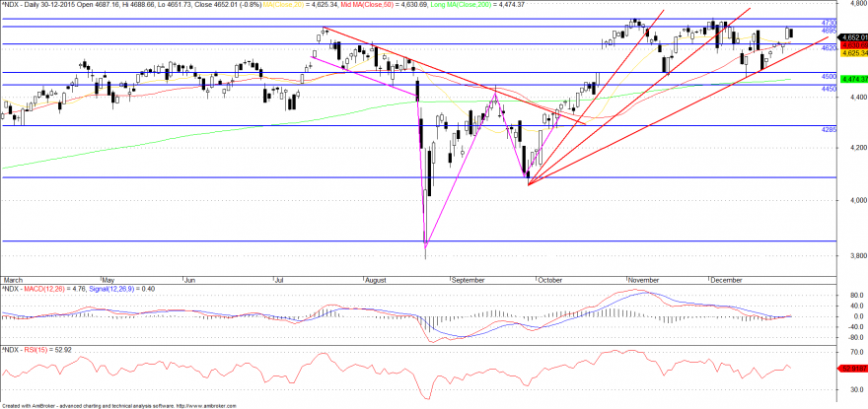Click the ^NDX Daily 30-12-2015 chart title
This screenshot has height=409, width=868.
pos(36,4)
